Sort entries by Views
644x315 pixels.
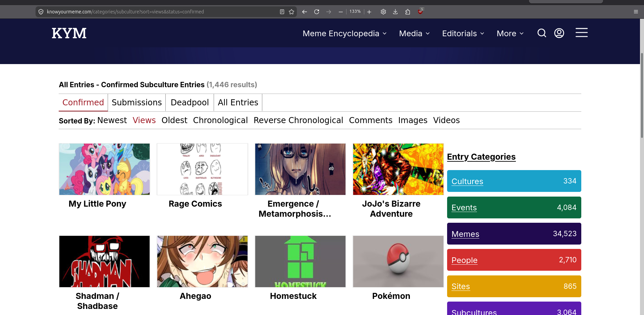point(144,120)
